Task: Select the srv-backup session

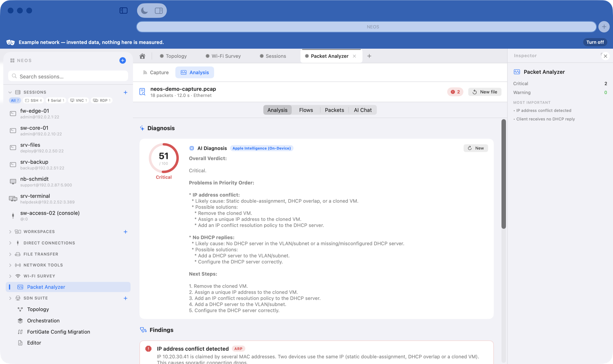Action: [68, 165]
